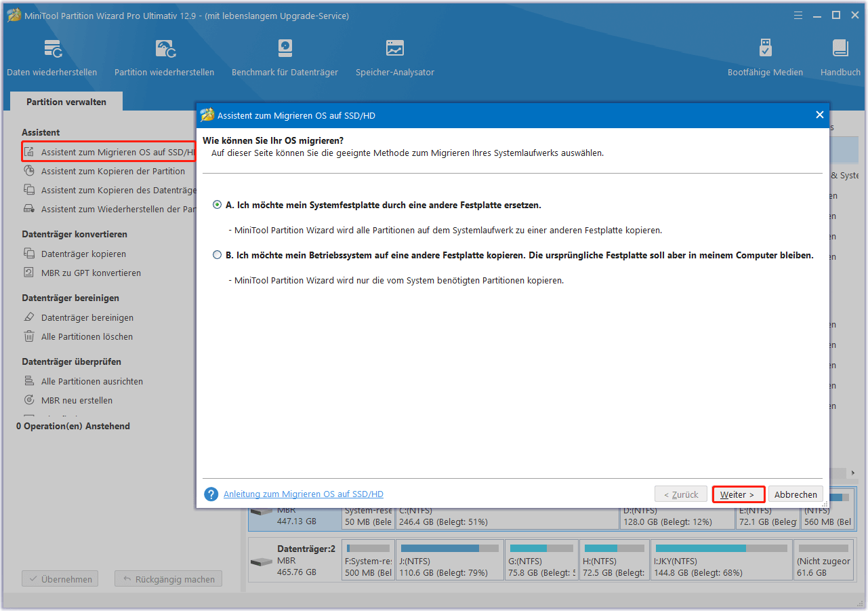Switch to Partition verwalten tab
Image resolution: width=868 pixels, height=611 pixels.
66,102
